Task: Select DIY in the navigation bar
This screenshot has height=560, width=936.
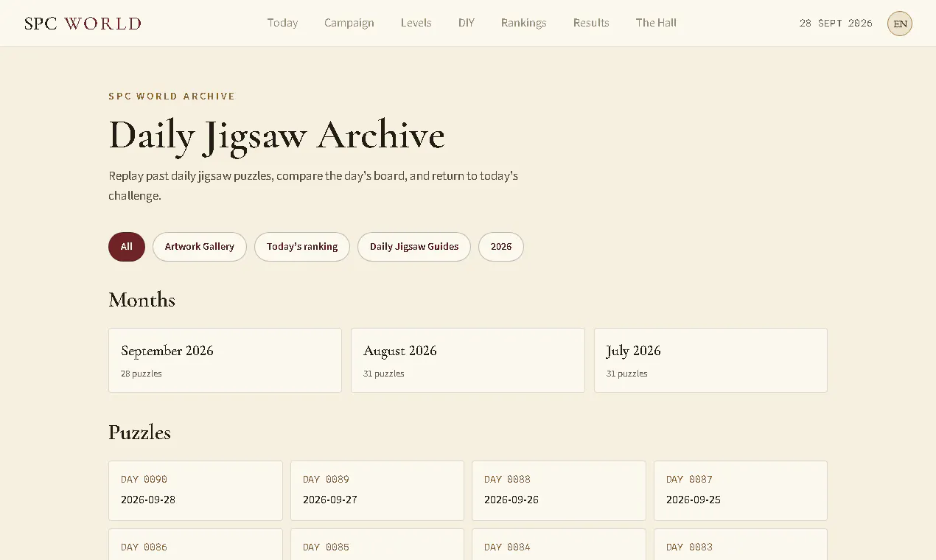Action: coord(467,23)
